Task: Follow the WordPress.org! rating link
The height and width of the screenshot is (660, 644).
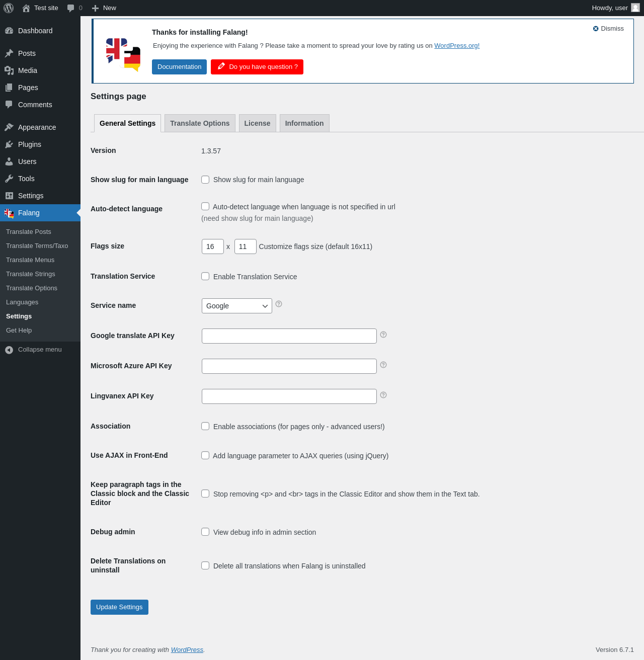Action: point(457,46)
